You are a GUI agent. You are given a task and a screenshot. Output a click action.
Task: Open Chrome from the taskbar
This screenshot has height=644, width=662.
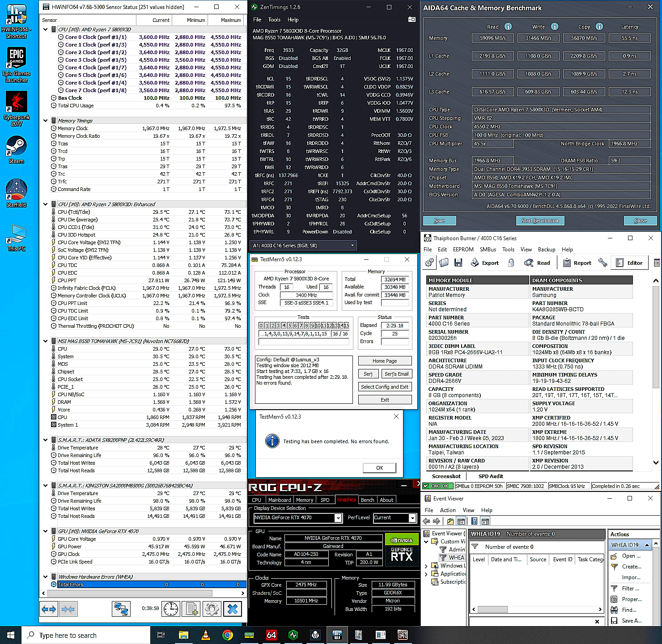tap(227, 635)
